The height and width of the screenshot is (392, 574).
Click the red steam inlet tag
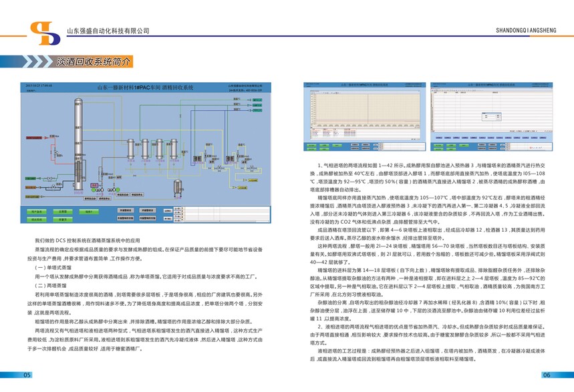[33, 138]
